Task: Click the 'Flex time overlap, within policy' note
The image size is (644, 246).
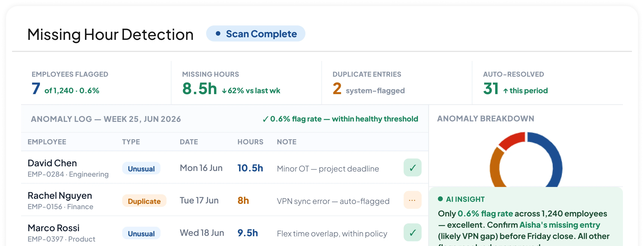Action: tap(332, 234)
